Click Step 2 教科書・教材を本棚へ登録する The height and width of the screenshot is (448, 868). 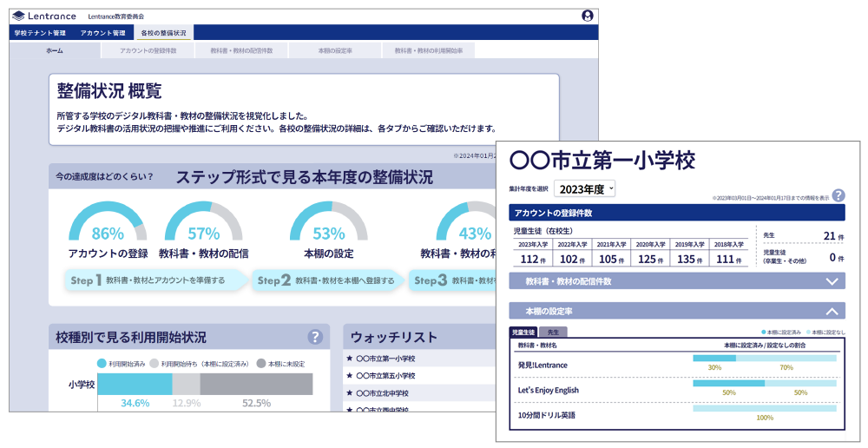pyautogui.click(x=329, y=280)
